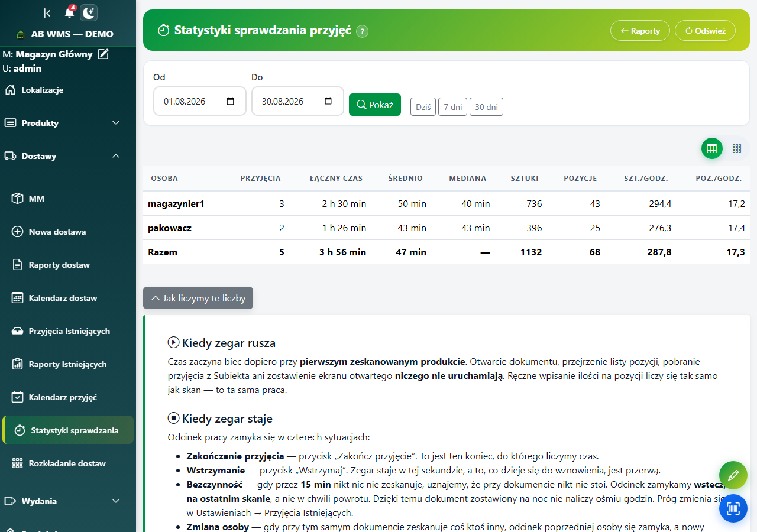Click the Średnio column header
The height and width of the screenshot is (532, 757).
point(406,179)
